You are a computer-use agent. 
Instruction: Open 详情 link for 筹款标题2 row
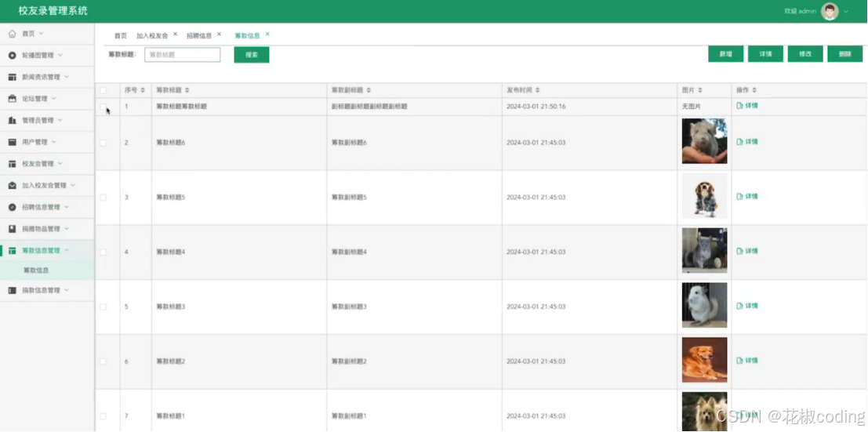[x=747, y=361]
